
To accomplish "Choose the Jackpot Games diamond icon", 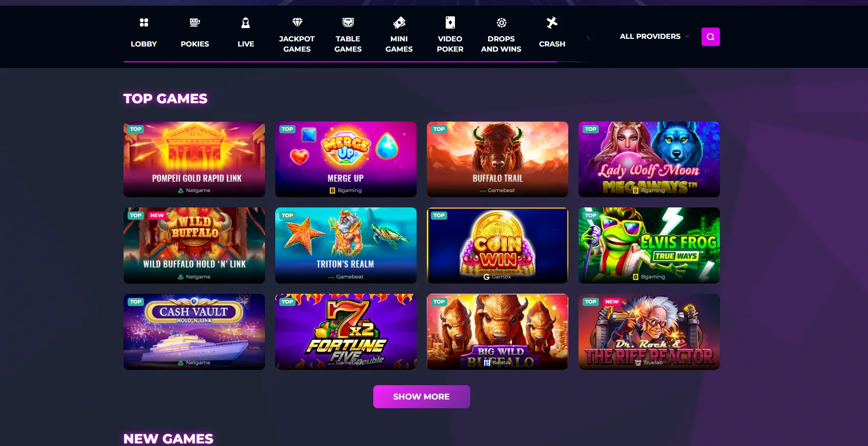I will (x=297, y=22).
